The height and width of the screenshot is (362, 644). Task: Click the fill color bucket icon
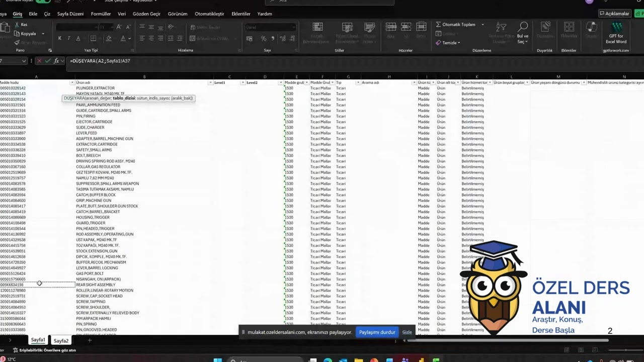[x=109, y=38]
